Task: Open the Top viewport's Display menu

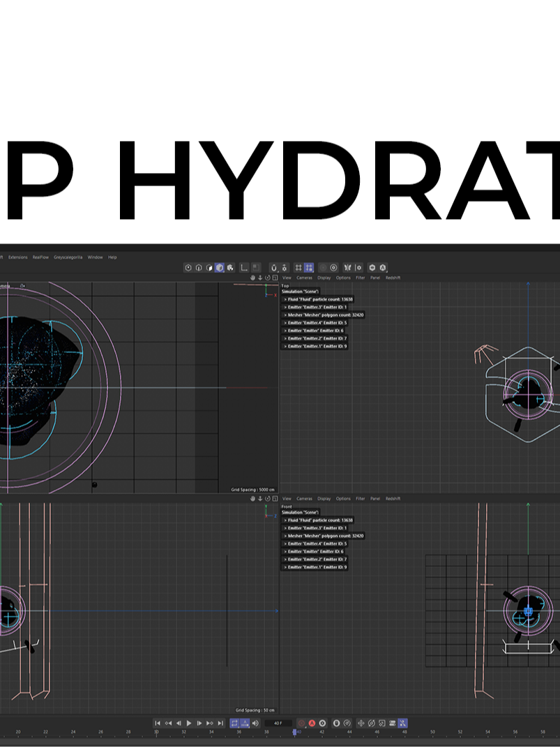Action: [x=324, y=278]
